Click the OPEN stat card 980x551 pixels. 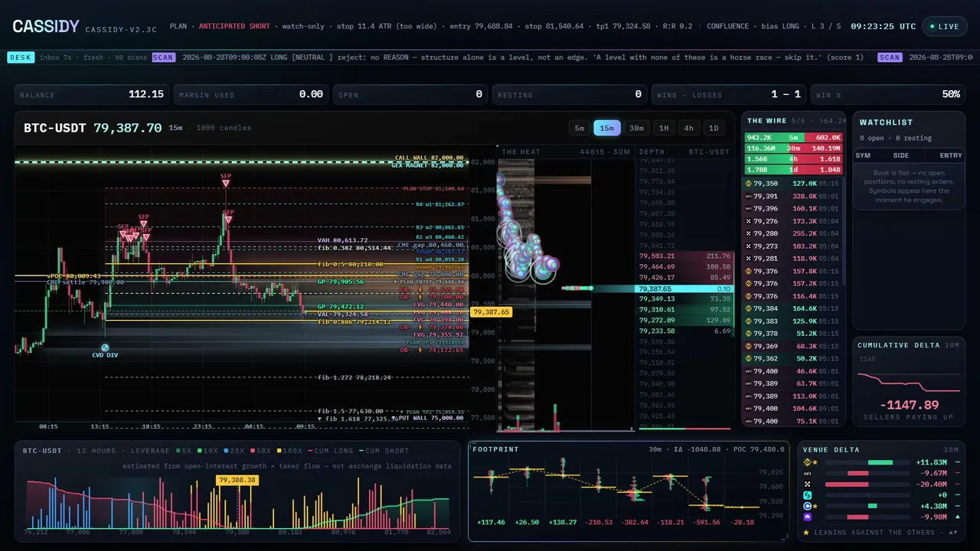[410, 94]
